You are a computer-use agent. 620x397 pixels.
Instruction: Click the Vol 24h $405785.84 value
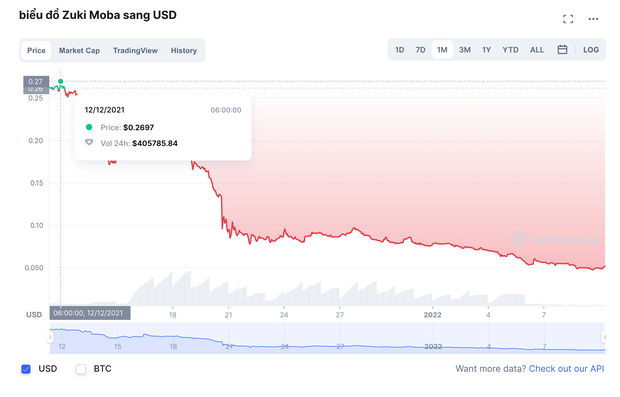(x=155, y=143)
